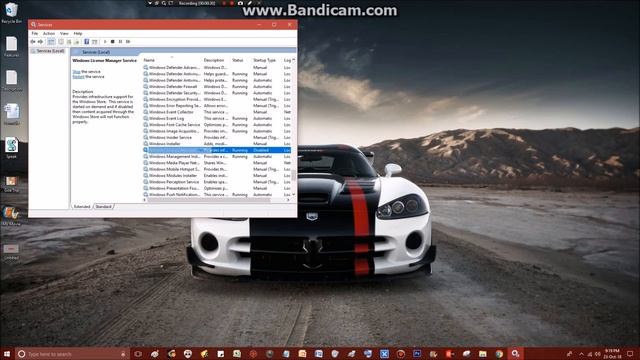Click the Restart Service toolbar icon

(x=128, y=42)
